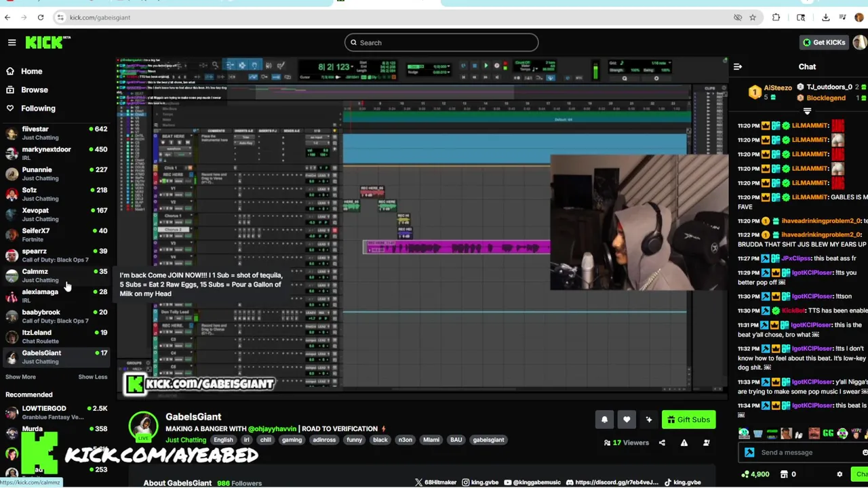Screen dimensions: 868x488
Task: Open YouTube @kinggabemusic link
Action: click(532, 483)
